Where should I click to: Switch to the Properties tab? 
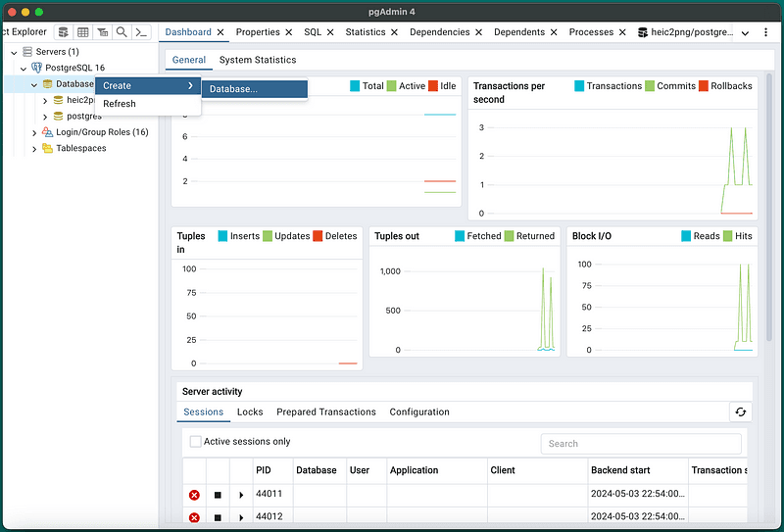[x=258, y=32]
